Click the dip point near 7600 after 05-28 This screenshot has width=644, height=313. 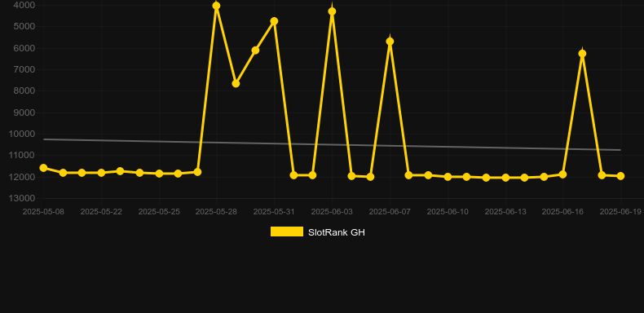click(x=236, y=83)
